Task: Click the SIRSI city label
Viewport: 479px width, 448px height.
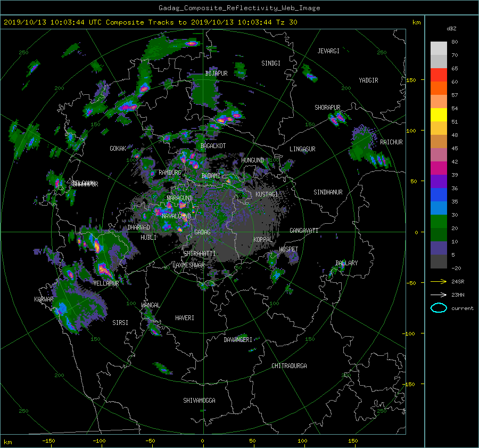Action: (120, 323)
